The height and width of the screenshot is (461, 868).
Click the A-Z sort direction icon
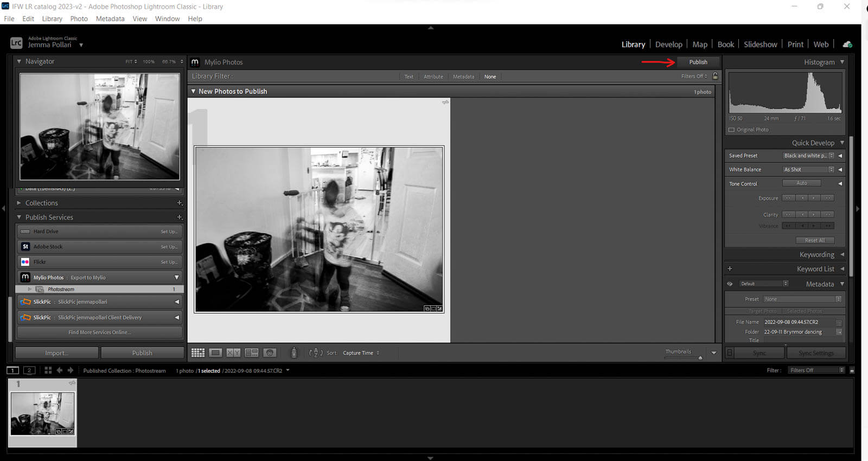click(316, 353)
